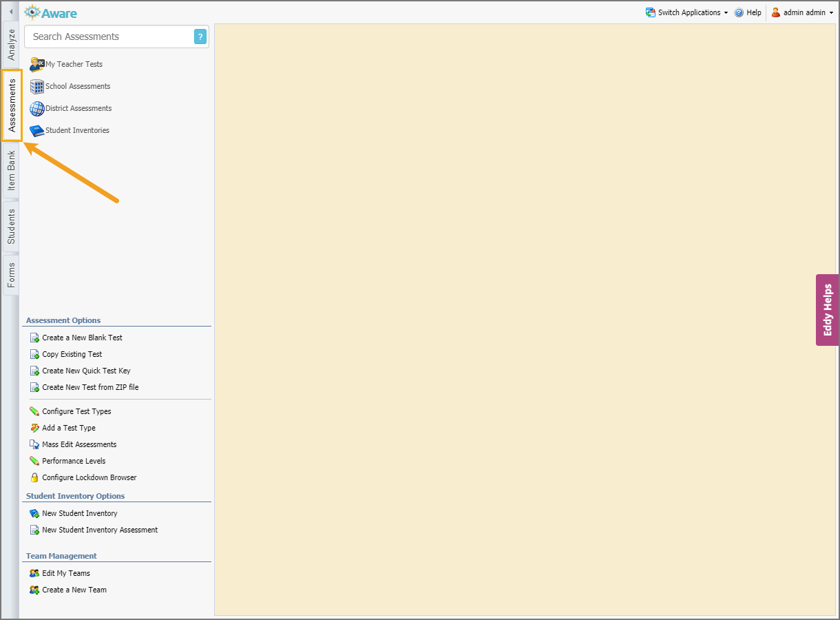Collapse the sidebar with the left arrow
This screenshot has width=840, height=620.
pos(10,12)
